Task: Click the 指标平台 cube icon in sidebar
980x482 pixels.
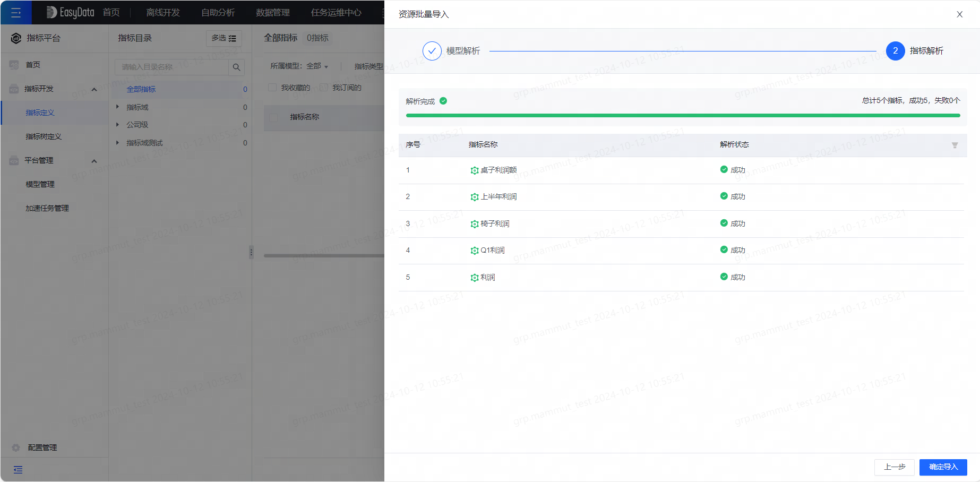Action: point(15,38)
